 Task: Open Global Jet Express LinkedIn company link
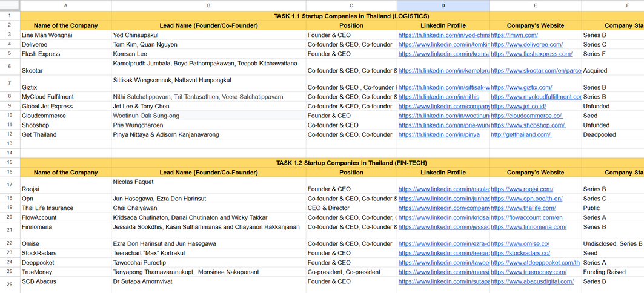pyautogui.click(x=444, y=107)
